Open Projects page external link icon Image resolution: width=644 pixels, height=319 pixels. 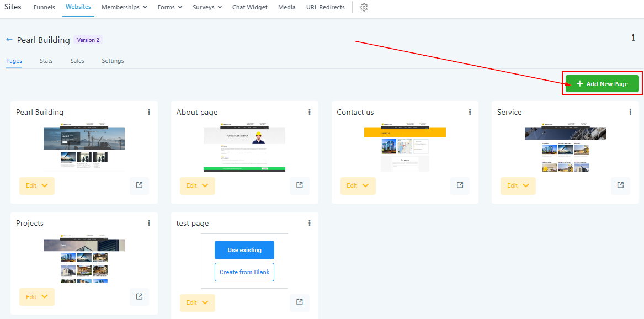(x=139, y=297)
